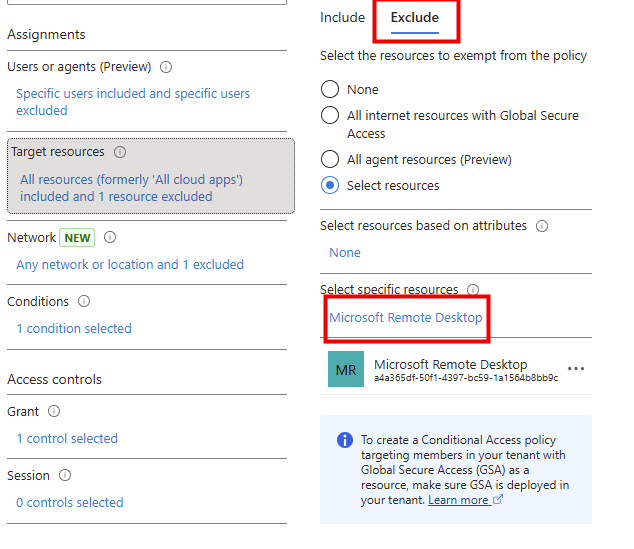Viewport: 634px width, 549px height.
Task: Choose All internet resources with Global Secure Access
Action: 330,115
